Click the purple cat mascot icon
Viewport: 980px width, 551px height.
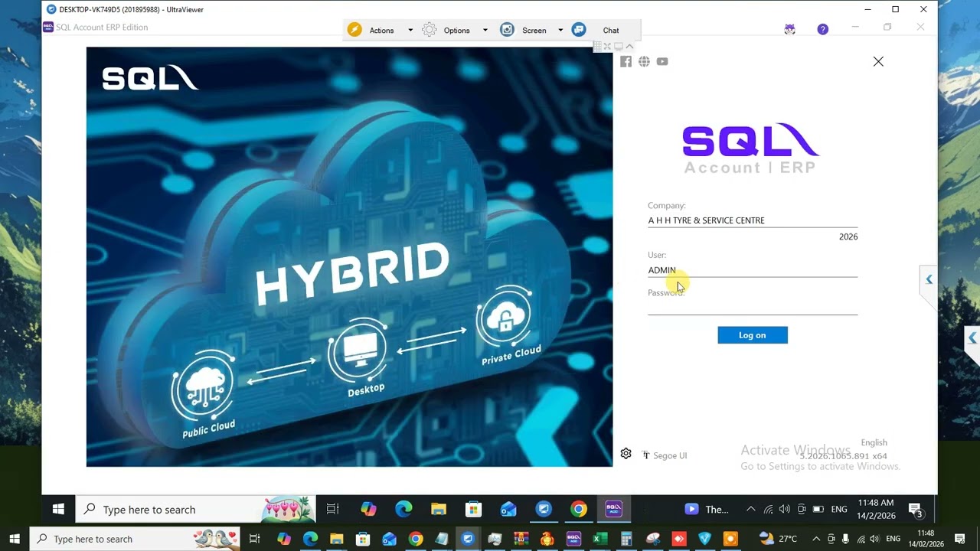click(x=789, y=29)
